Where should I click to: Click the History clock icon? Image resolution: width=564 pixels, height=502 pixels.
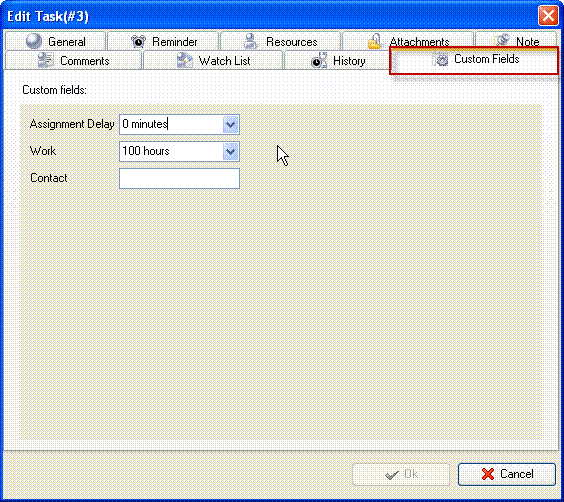coord(319,60)
